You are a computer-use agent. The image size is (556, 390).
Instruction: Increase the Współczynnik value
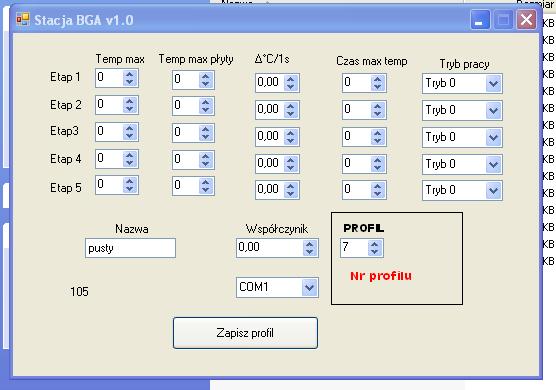tap(310, 244)
